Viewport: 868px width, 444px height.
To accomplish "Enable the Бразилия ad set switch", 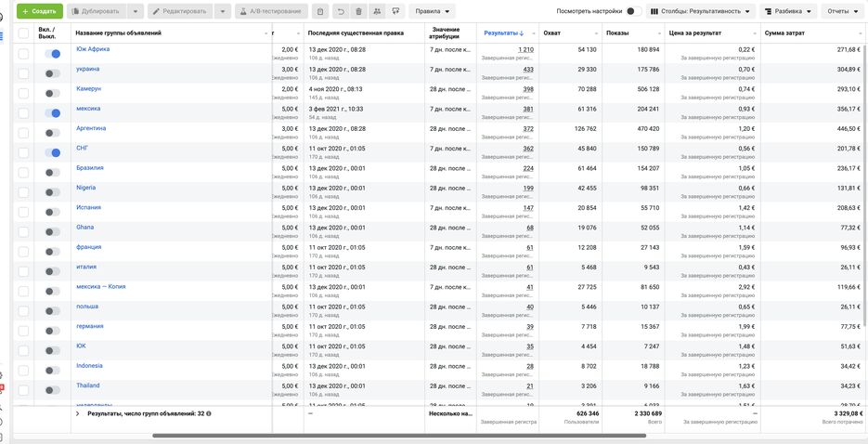I will 53,172.
